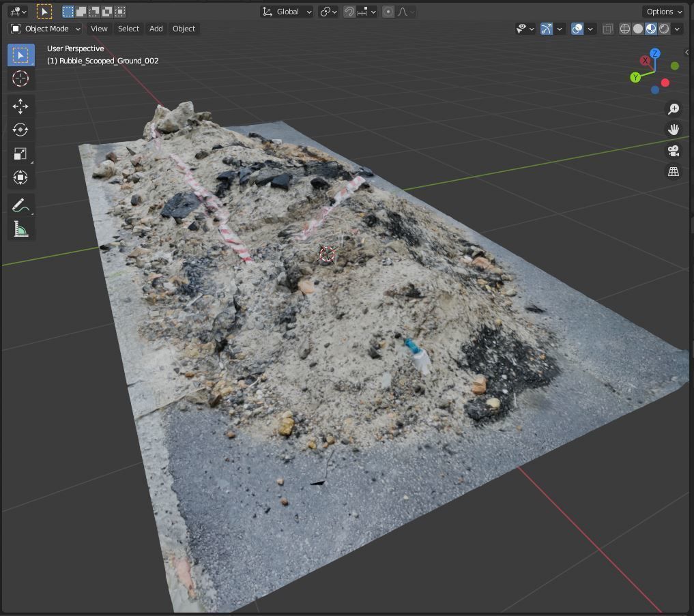Pick the Rotate tool

pos(20,130)
